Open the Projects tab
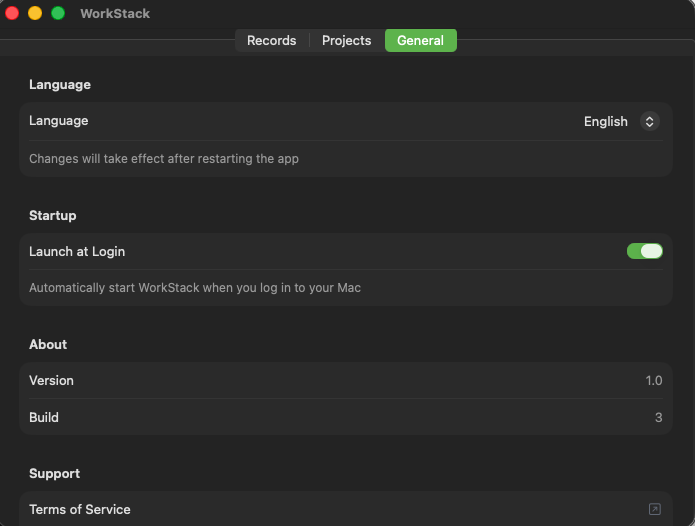The image size is (695, 526). (x=346, y=40)
